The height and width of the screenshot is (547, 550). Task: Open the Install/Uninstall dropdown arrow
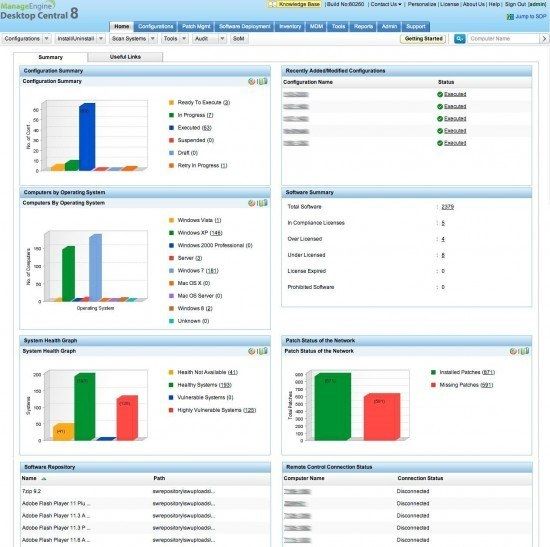pos(101,39)
